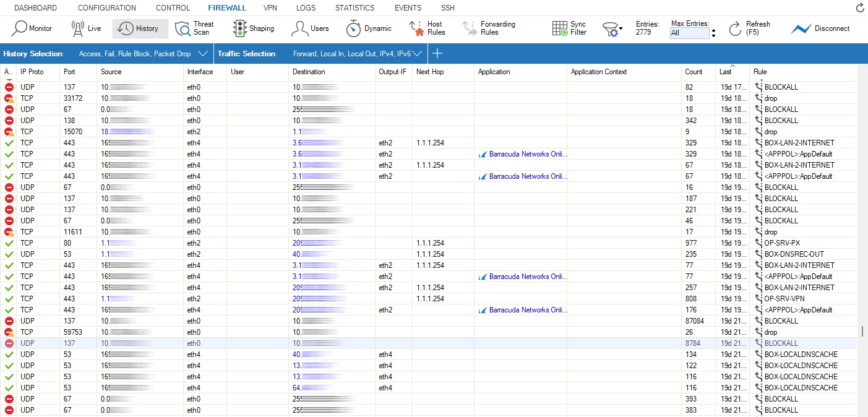Screen dimensions: 868x417
Task: Add a new filter with plus icon
Action: tap(437, 54)
